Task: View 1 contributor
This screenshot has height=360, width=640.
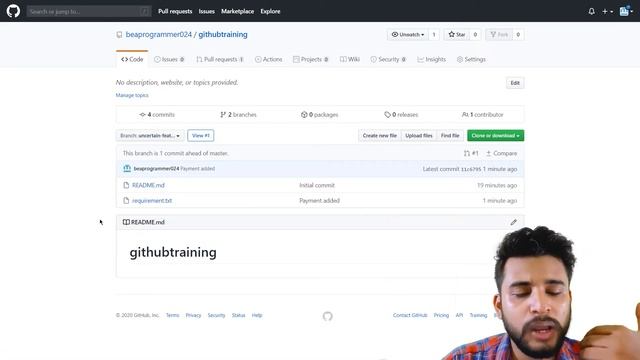Action: coord(482,115)
